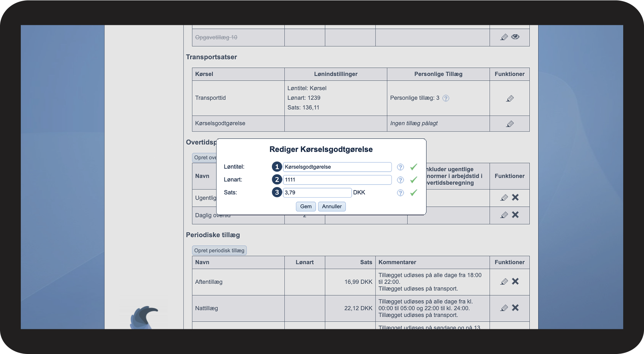Click the Kørselsgodtgørelse cell in the Transportsatser table

coord(238,124)
